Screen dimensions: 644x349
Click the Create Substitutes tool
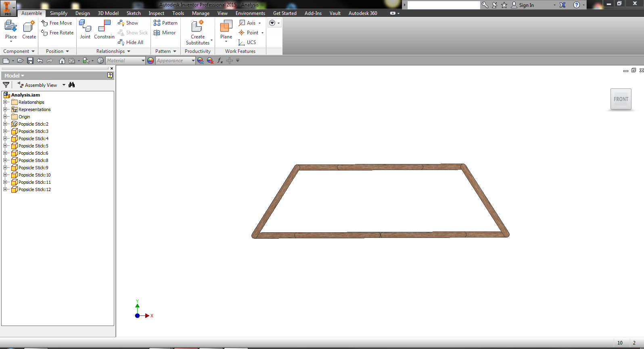198,32
